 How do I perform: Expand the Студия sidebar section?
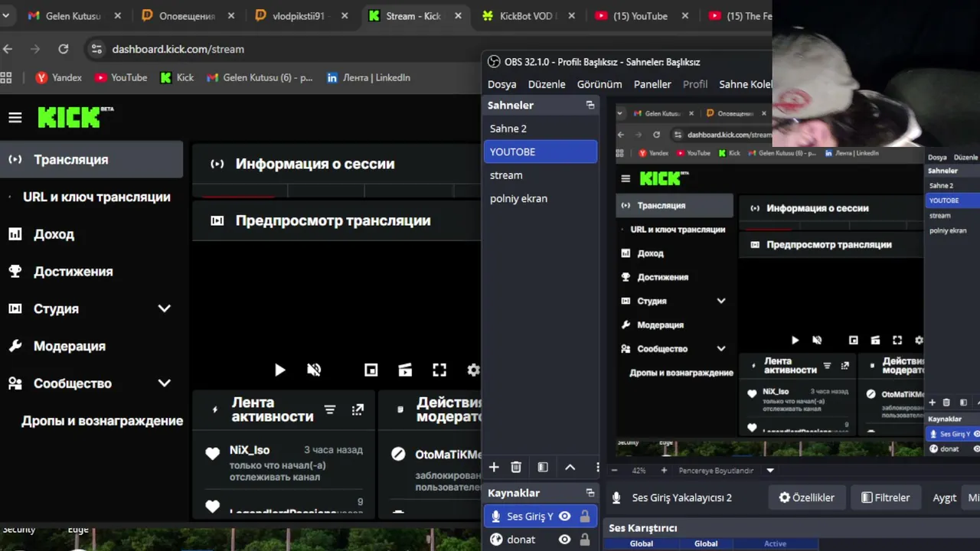(164, 308)
